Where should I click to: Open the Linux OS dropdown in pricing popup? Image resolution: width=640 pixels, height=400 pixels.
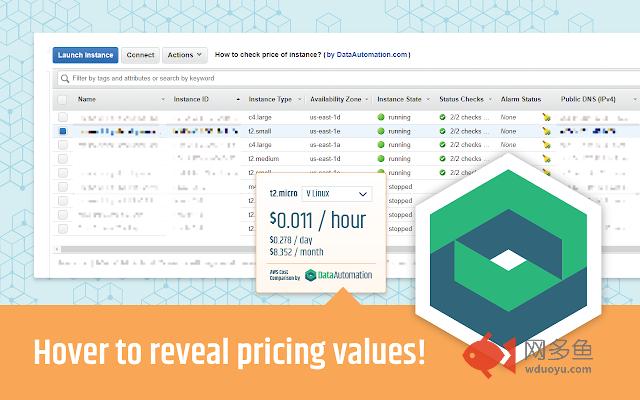click(336, 194)
